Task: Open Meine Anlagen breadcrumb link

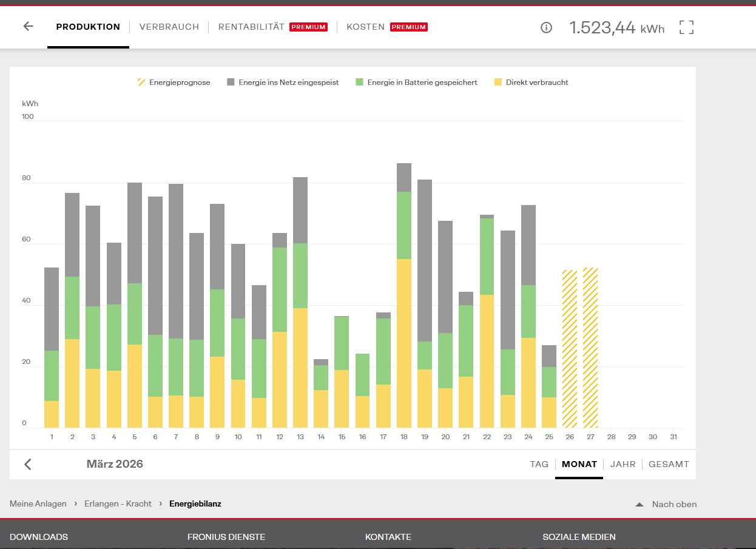Action: coord(38,504)
